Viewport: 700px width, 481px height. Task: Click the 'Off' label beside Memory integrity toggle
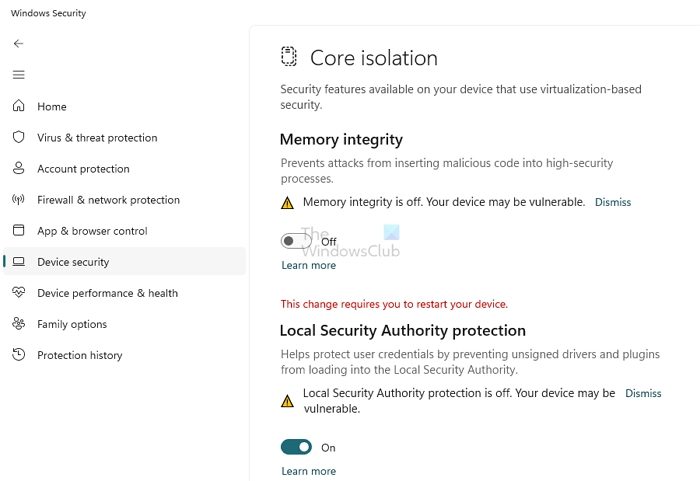coord(329,242)
